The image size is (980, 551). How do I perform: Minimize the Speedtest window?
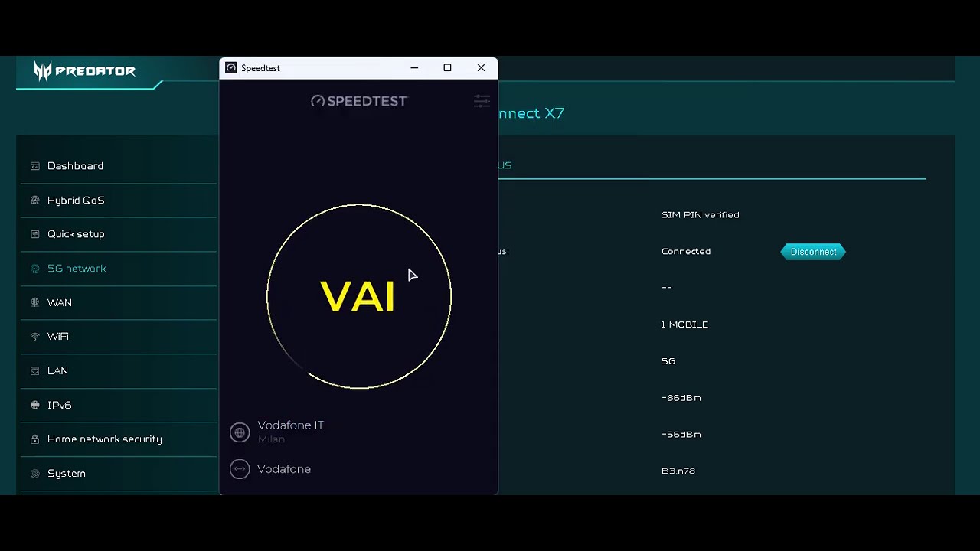click(414, 68)
